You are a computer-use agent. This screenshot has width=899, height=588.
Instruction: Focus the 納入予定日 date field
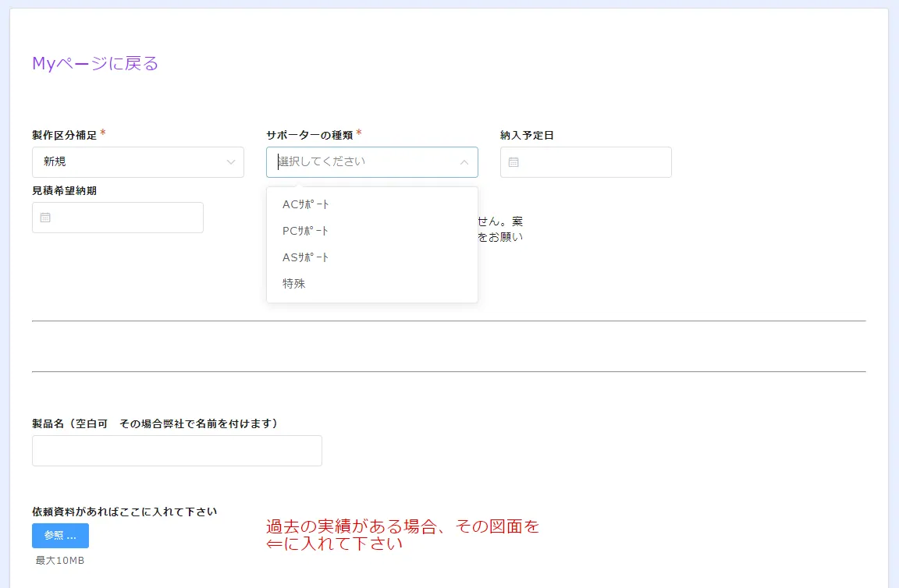[x=593, y=162]
